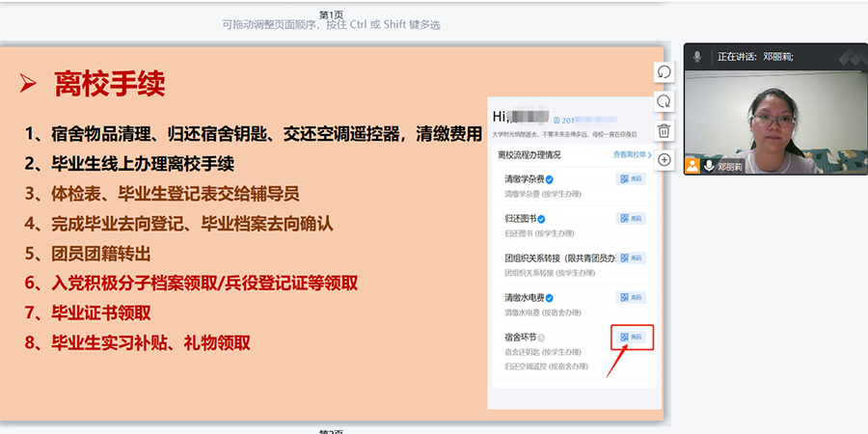
Task: Click verified checkmark beside 清缴水电费
Action: [549, 298]
